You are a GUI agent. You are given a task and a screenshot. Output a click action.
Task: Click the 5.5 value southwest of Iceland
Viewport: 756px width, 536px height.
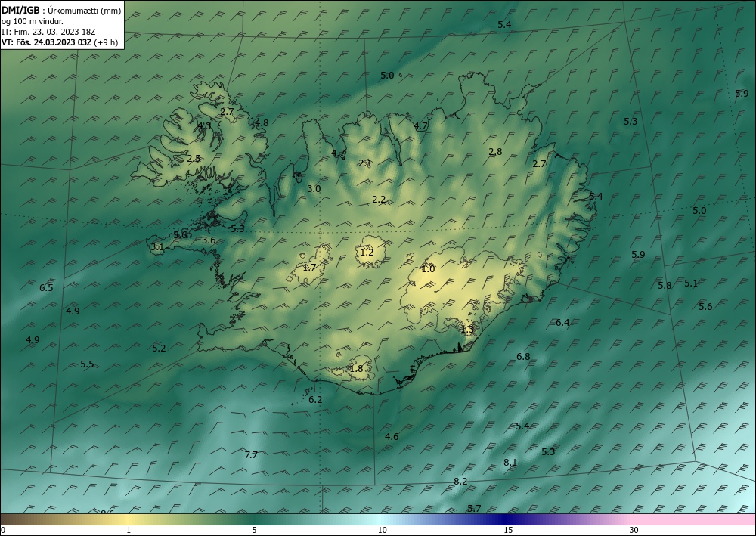click(87, 364)
